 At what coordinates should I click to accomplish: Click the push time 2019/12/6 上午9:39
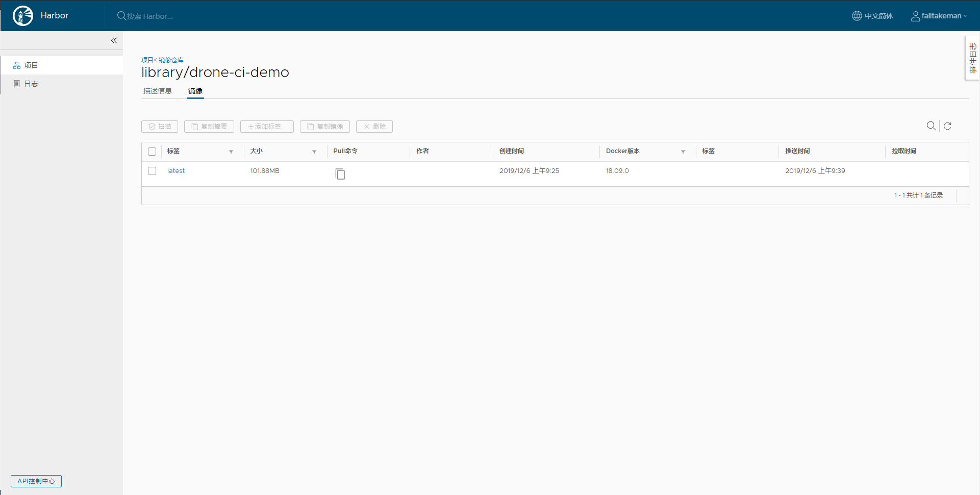[815, 171]
